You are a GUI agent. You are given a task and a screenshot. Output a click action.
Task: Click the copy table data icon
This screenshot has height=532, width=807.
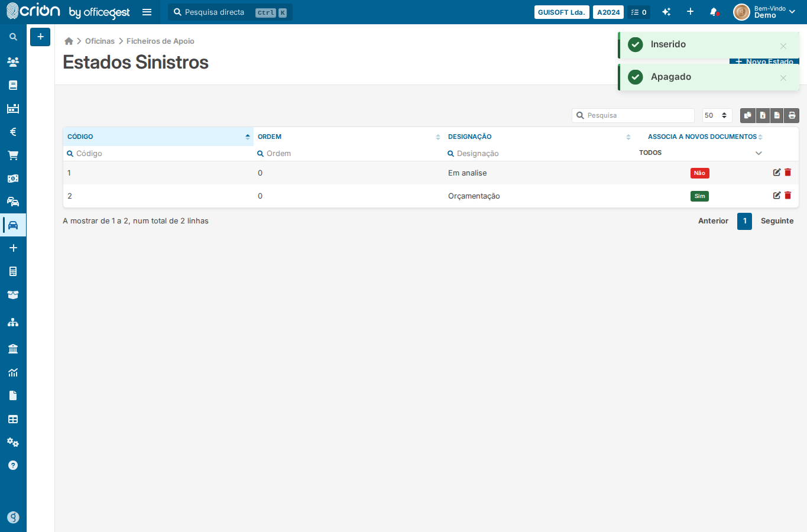point(748,115)
